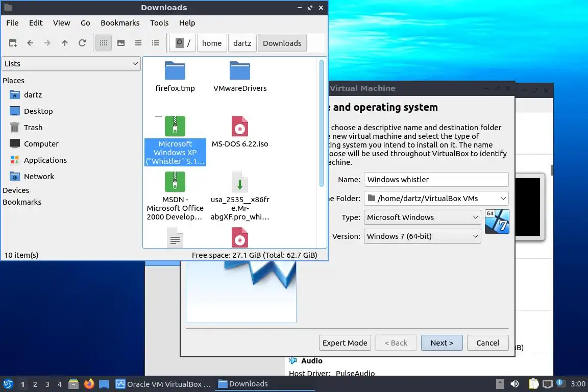Open the Bookmarks menu
588x392 pixels.
[120, 23]
